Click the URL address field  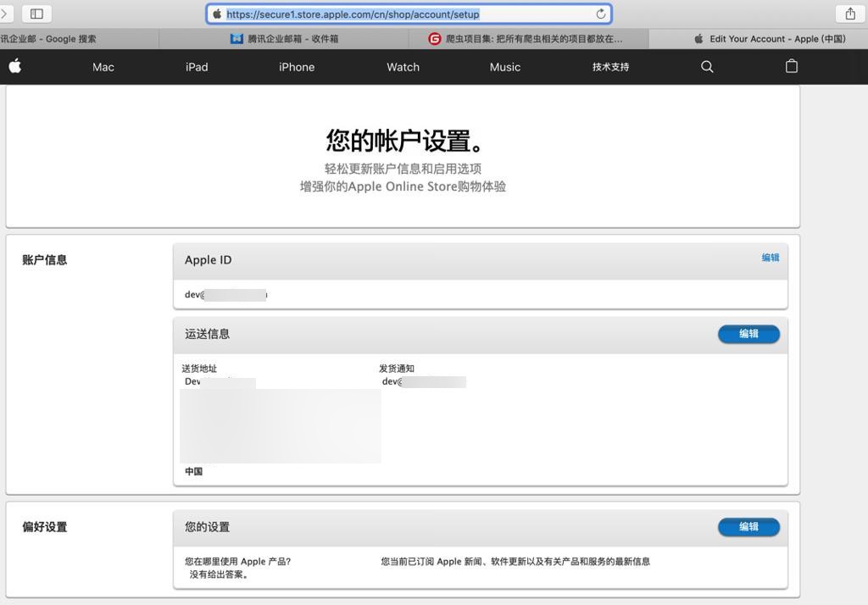[x=409, y=14]
